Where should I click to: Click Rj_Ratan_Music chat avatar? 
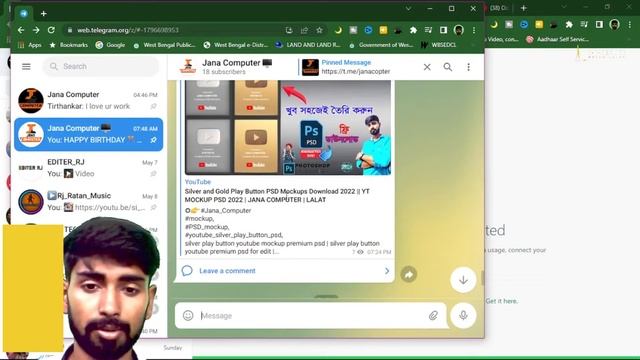tap(31, 202)
